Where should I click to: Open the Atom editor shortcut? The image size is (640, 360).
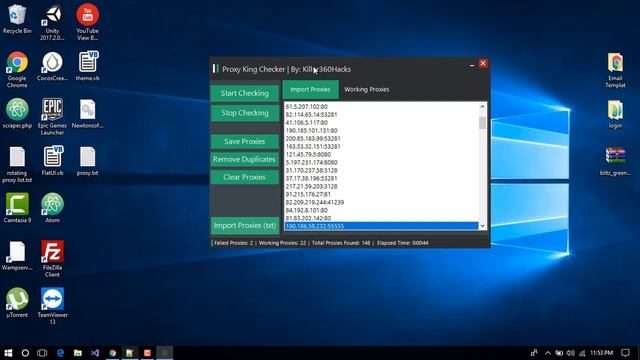[52, 208]
